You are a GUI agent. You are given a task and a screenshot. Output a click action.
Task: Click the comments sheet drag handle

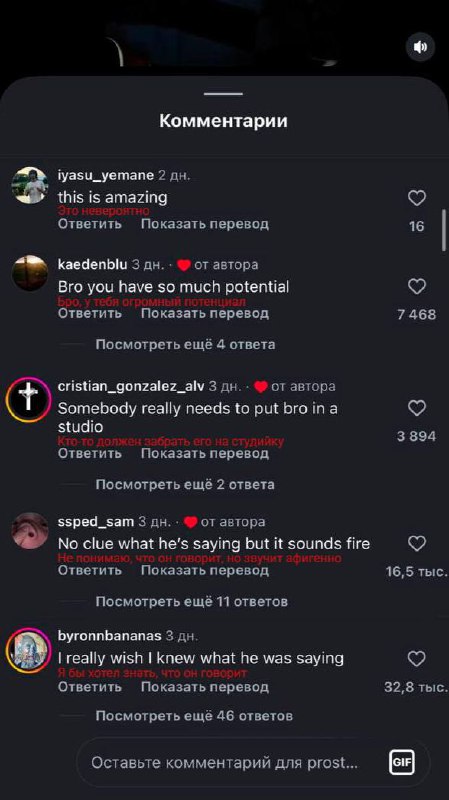tap(223, 94)
